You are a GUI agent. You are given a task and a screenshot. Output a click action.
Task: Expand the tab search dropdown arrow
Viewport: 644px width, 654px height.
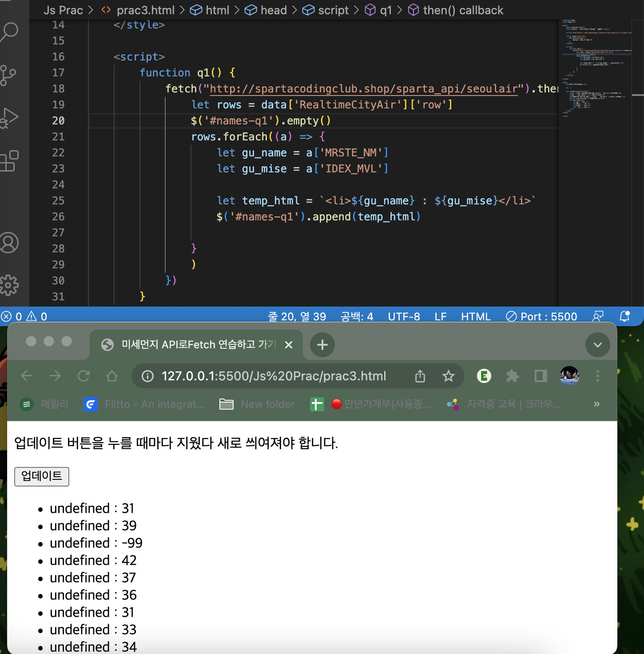tap(598, 345)
